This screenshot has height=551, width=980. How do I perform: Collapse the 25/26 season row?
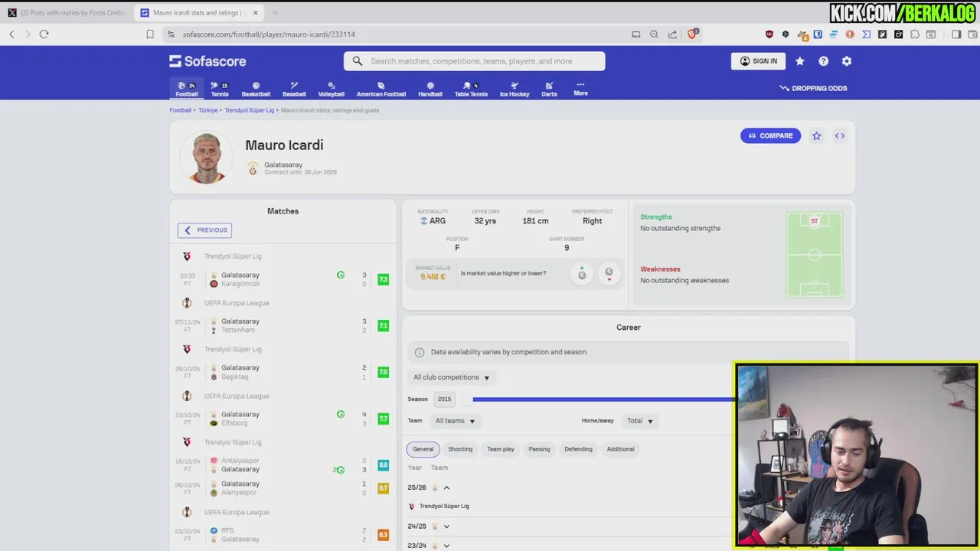[446, 487]
